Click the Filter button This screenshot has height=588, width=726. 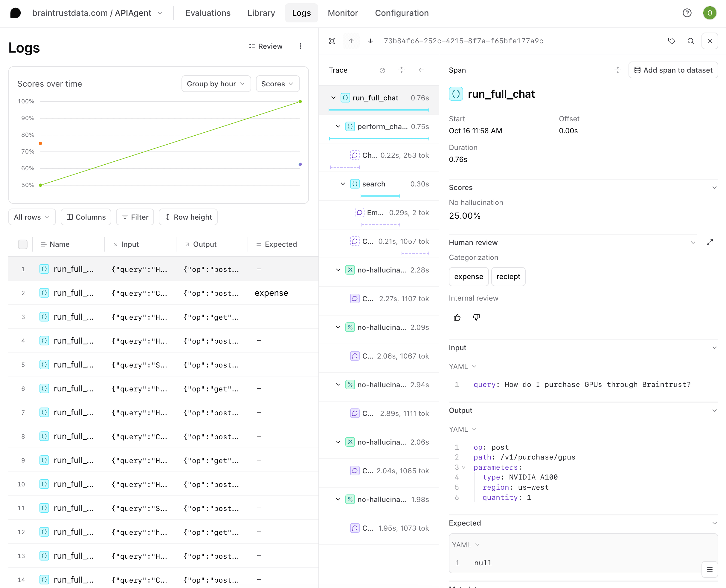[135, 217]
